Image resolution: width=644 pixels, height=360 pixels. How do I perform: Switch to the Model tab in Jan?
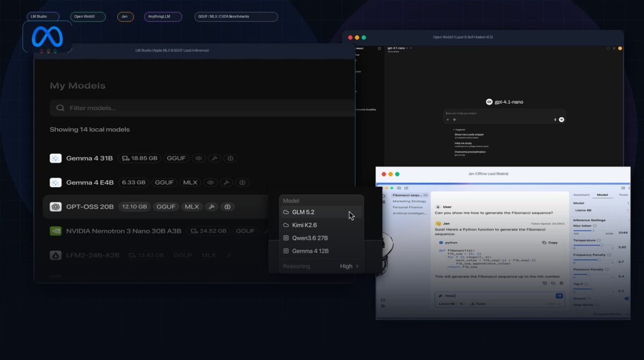[x=602, y=195]
